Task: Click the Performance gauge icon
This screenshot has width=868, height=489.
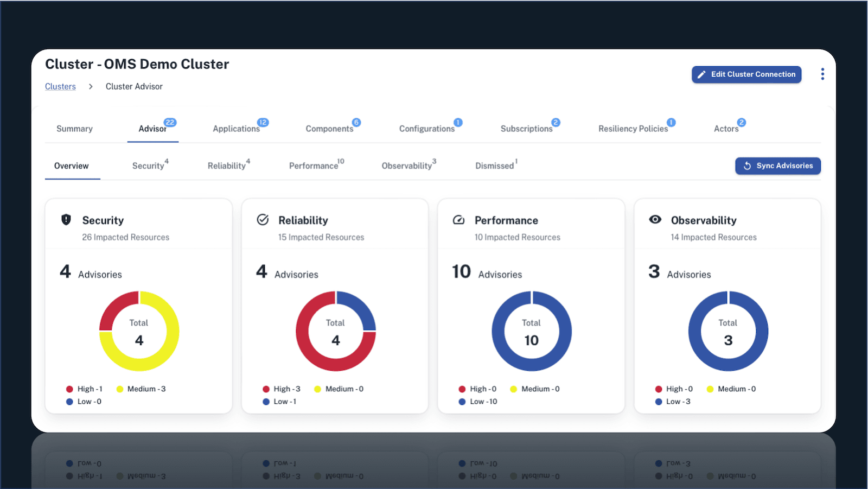Action: (x=458, y=219)
